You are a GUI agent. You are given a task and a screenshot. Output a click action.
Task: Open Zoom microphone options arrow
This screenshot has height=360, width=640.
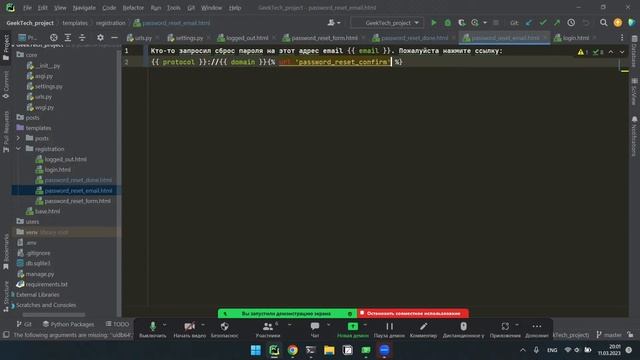pyautogui.click(x=164, y=325)
